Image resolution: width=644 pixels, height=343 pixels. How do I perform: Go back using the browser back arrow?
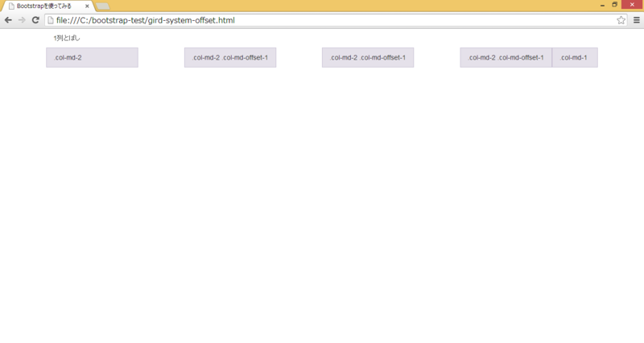pyautogui.click(x=8, y=20)
